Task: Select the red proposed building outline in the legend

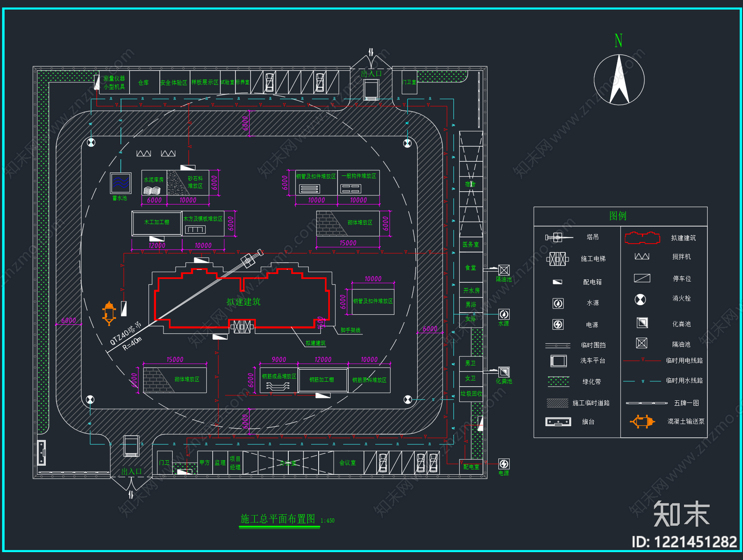Action: tap(642, 238)
